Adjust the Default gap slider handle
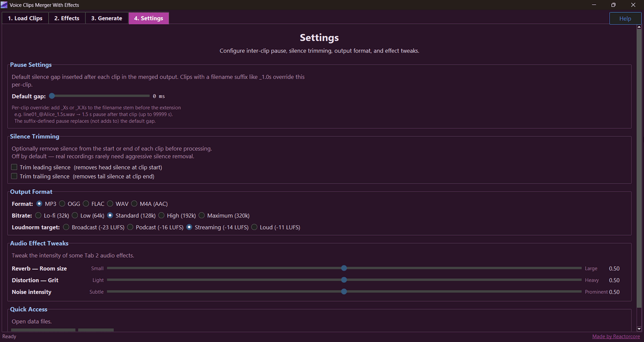 (52, 96)
